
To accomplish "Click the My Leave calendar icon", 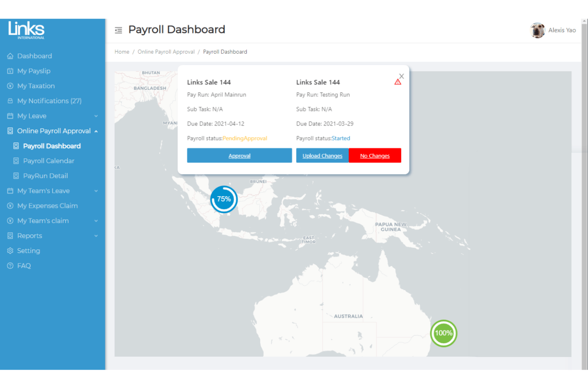I will (x=10, y=116).
